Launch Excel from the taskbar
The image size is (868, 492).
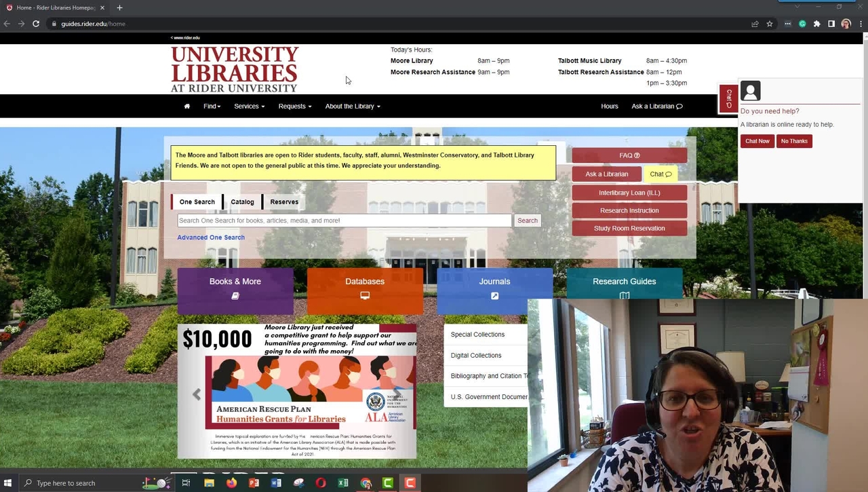pyautogui.click(x=343, y=483)
